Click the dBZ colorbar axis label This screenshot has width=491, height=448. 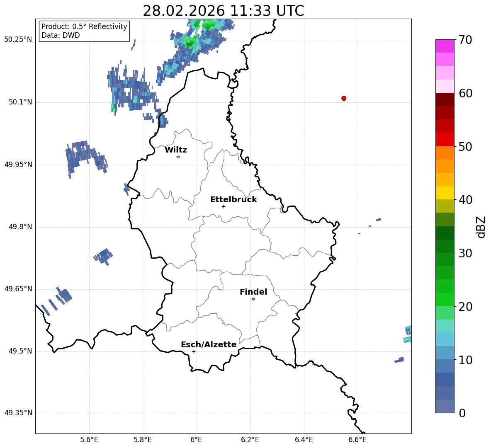coord(481,227)
